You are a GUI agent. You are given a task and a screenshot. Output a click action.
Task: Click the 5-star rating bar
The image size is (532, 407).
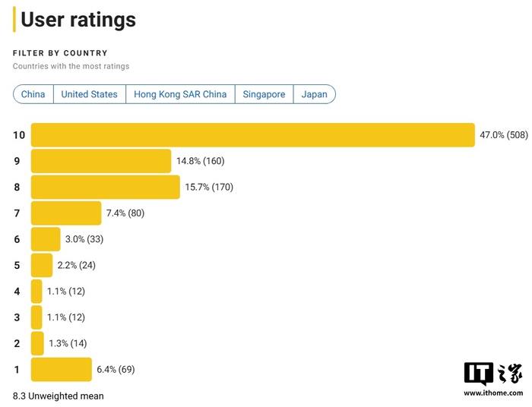[x=42, y=265]
